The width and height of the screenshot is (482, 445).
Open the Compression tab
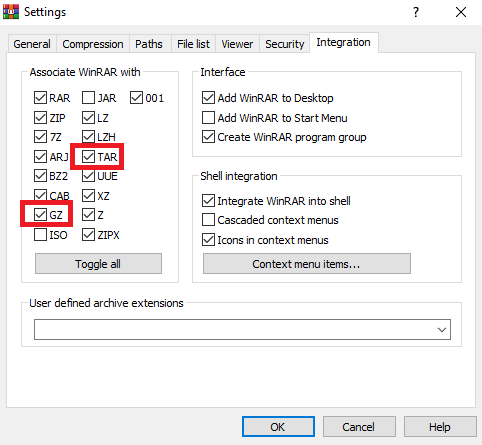click(93, 44)
